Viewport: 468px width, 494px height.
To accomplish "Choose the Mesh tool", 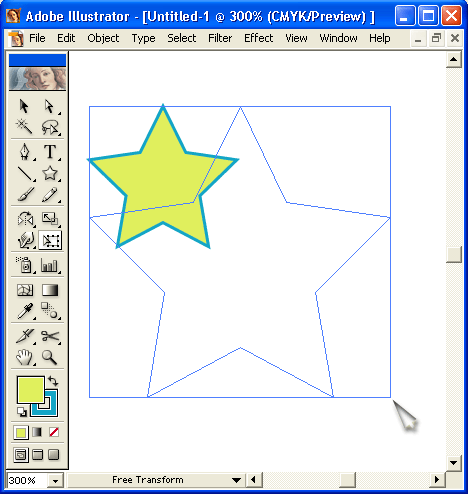I will point(25,290).
